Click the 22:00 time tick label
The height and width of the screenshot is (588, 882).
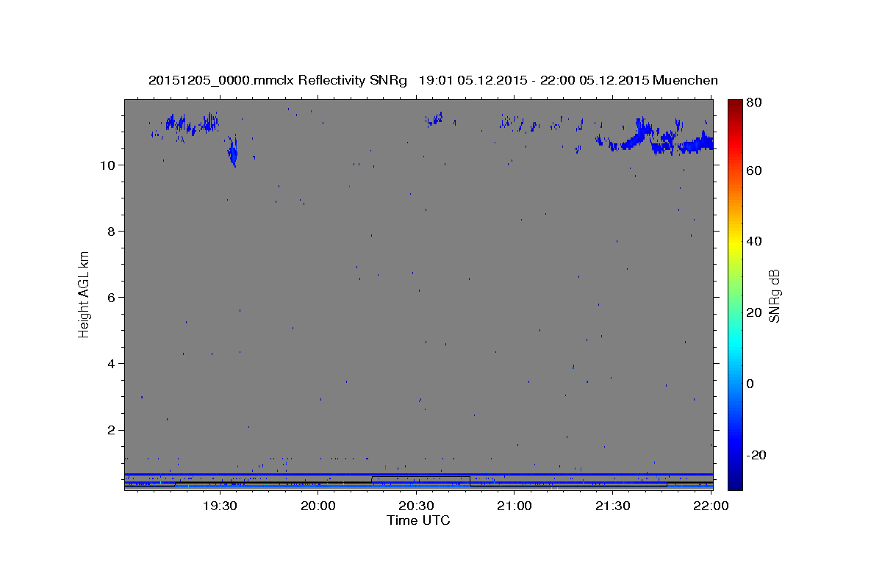pos(710,506)
